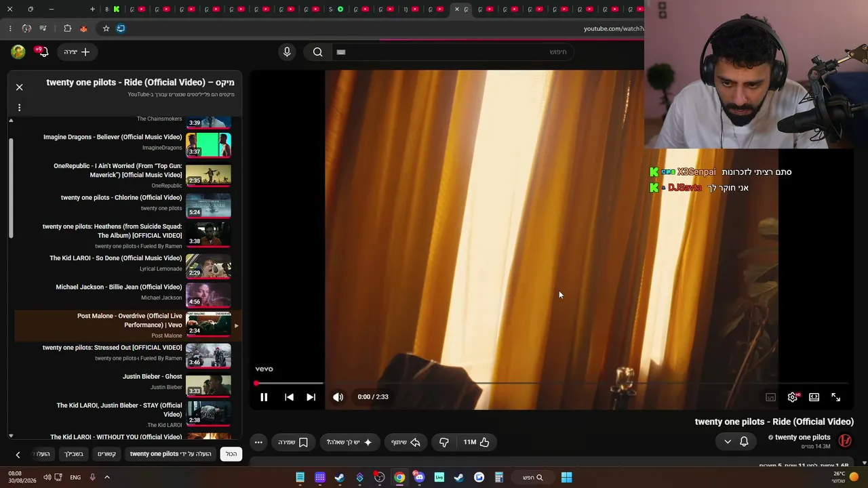Screen dimensions: 868x488
Task: Switch the ENG input language
Action: coord(75,477)
